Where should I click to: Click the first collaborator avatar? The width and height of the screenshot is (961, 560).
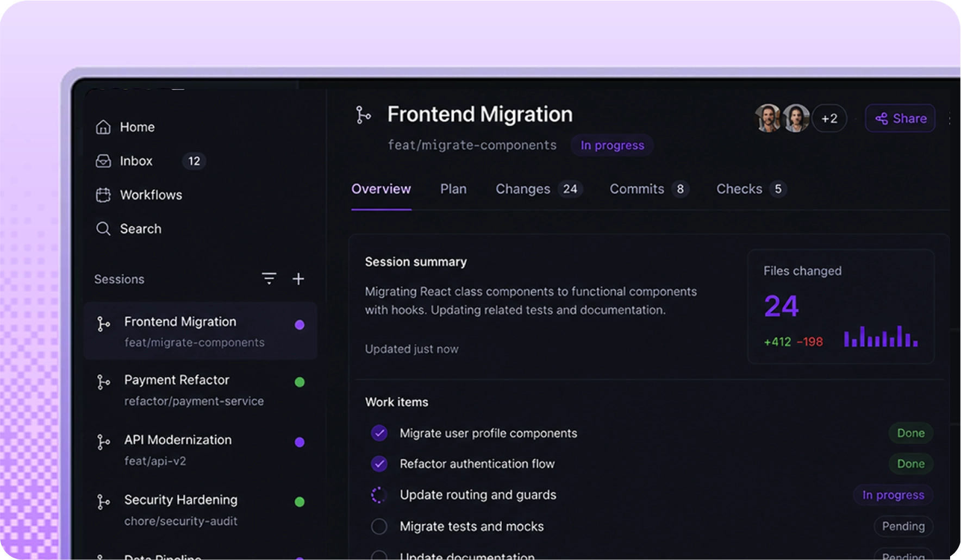(768, 118)
